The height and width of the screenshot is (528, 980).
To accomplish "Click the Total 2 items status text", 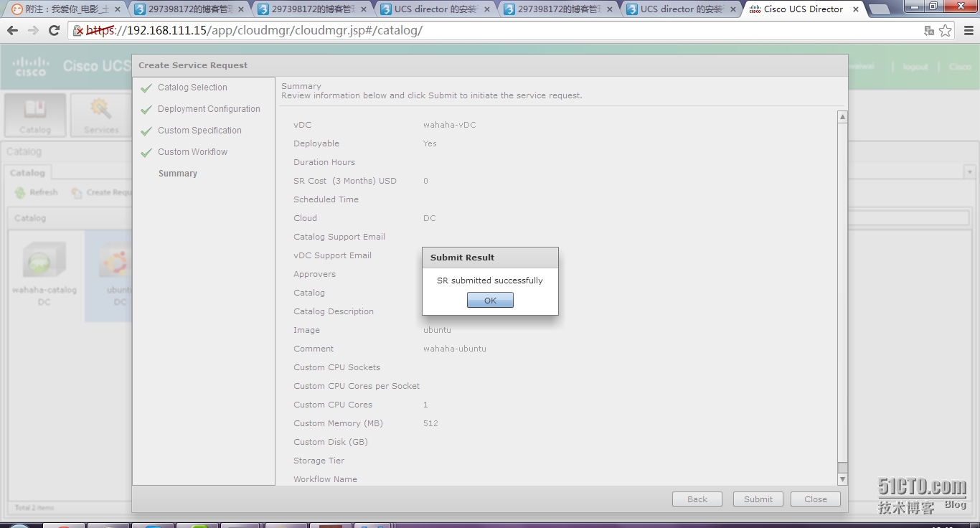I will [34, 508].
